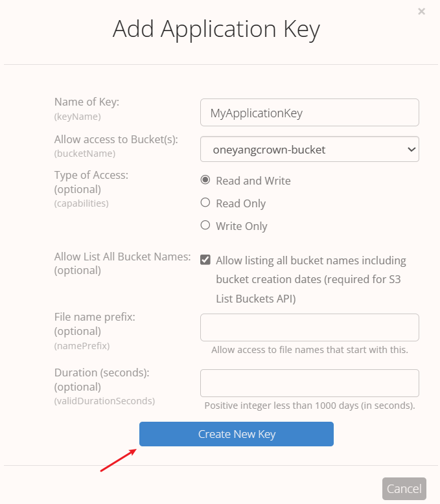The width and height of the screenshot is (440, 504).
Task: Click the "Type of Access:" label
Action: [91, 175]
